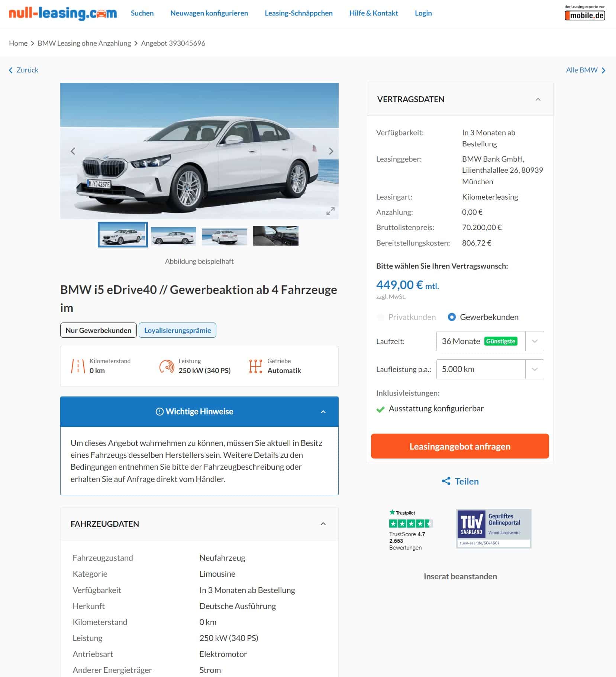Collapse the Vertragsdaten panel
616x677 pixels.
(x=538, y=99)
